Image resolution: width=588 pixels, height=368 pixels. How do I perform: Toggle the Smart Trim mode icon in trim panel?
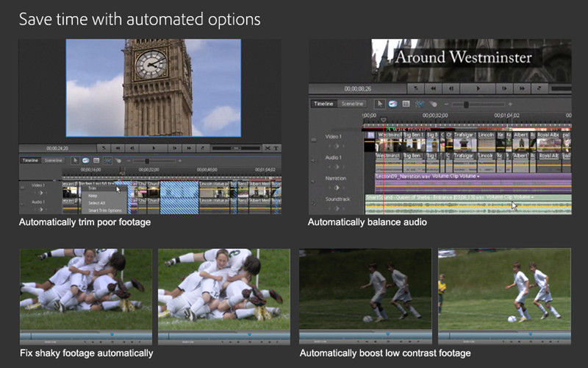(x=86, y=160)
